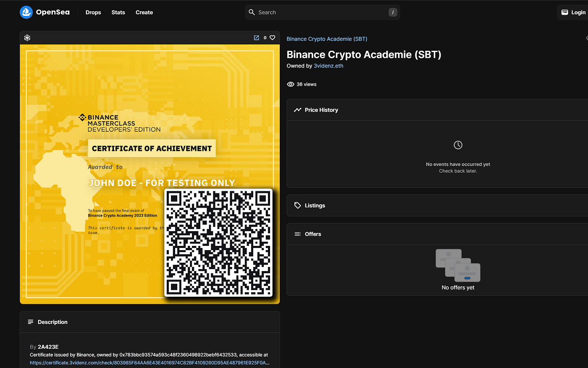Click the No events have occurred yet text
This screenshot has width=588, height=368.
(x=458, y=164)
